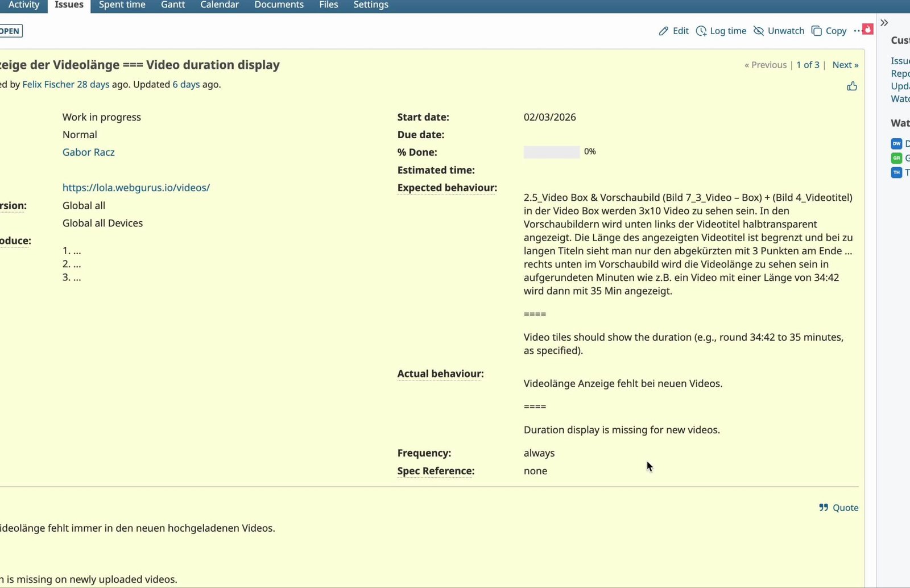Click the Quote text link
Viewport: 910px width, 588px height.
tap(845, 508)
